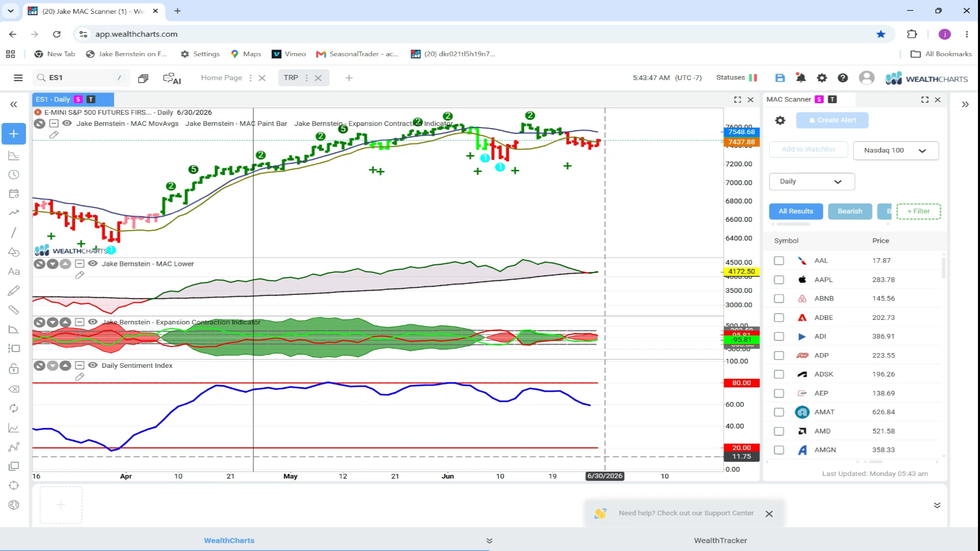Screen dimensions: 980x551
Task: Select the text annotation tool Aa
Action: click(x=14, y=271)
